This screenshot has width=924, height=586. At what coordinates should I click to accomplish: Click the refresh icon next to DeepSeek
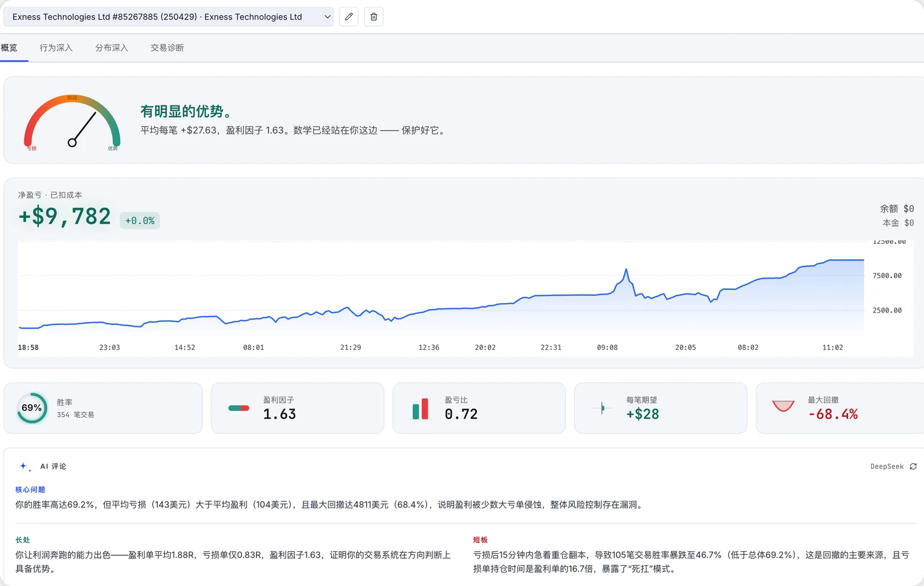(913, 466)
